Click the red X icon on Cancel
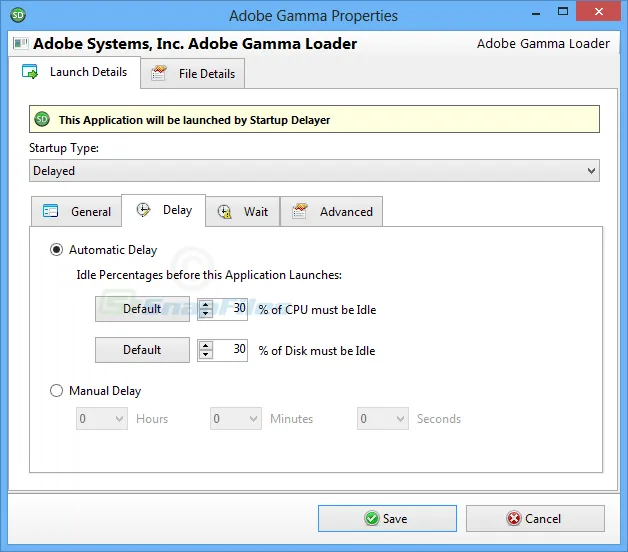 [514, 519]
